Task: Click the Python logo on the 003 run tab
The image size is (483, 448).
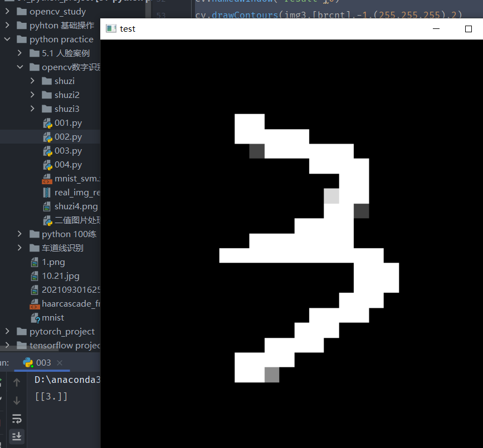Action: (x=28, y=362)
